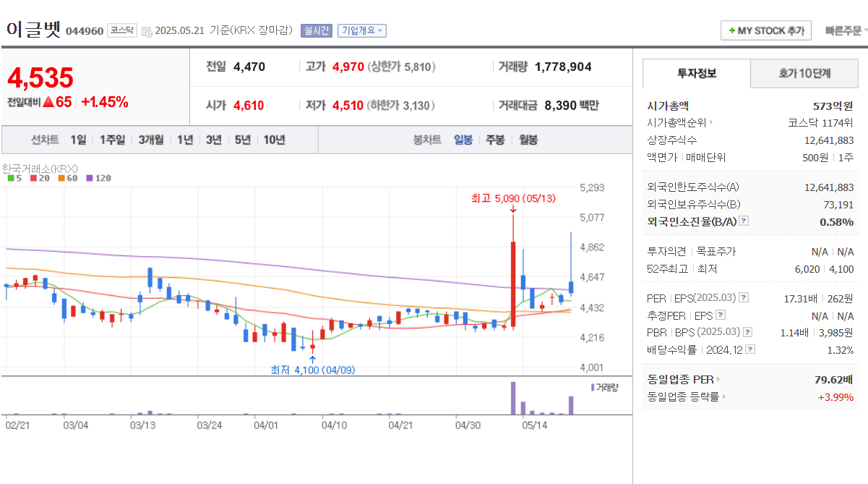
Task: Select the 투자정보 tab
Action: coord(697,73)
